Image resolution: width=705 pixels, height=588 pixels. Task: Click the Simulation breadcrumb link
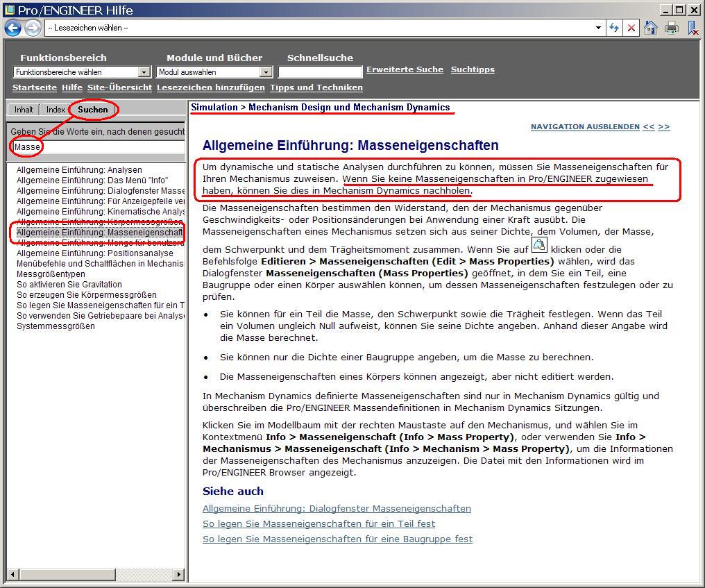(214, 107)
